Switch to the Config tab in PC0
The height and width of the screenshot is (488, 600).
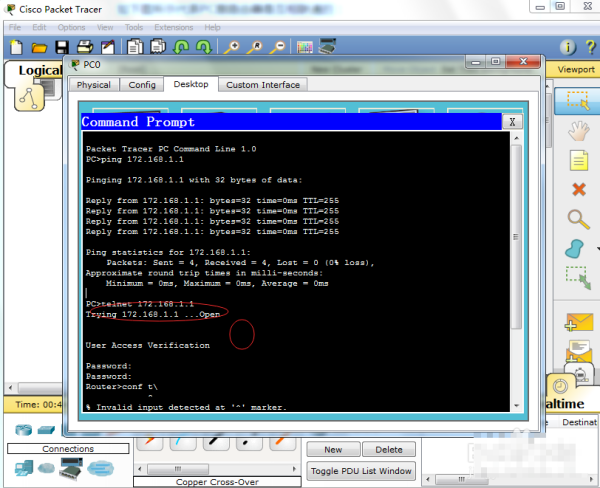[142, 85]
